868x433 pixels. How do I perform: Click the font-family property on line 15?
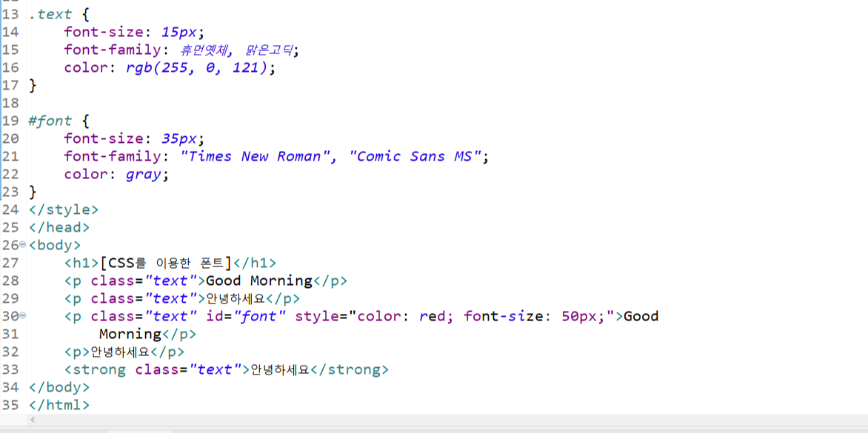[113, 50]
